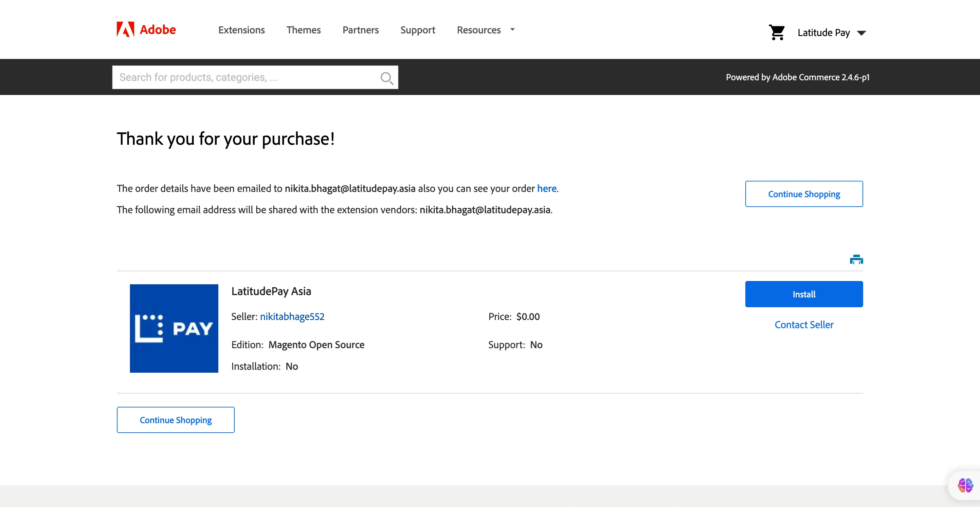The width and height of the screenshot is (980, 507).
Task: Open the Extensions menu
Action: click(x=242, y=30)
